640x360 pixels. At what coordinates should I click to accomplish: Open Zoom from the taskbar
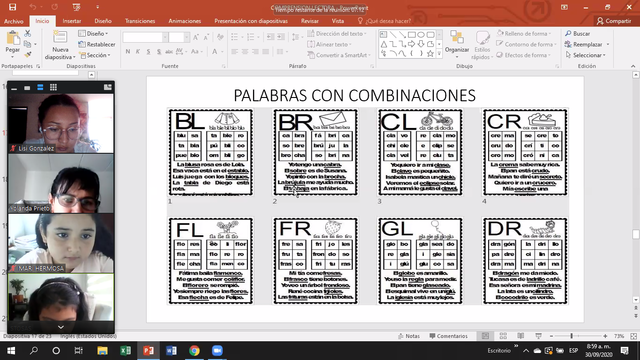tap(217, 351)
